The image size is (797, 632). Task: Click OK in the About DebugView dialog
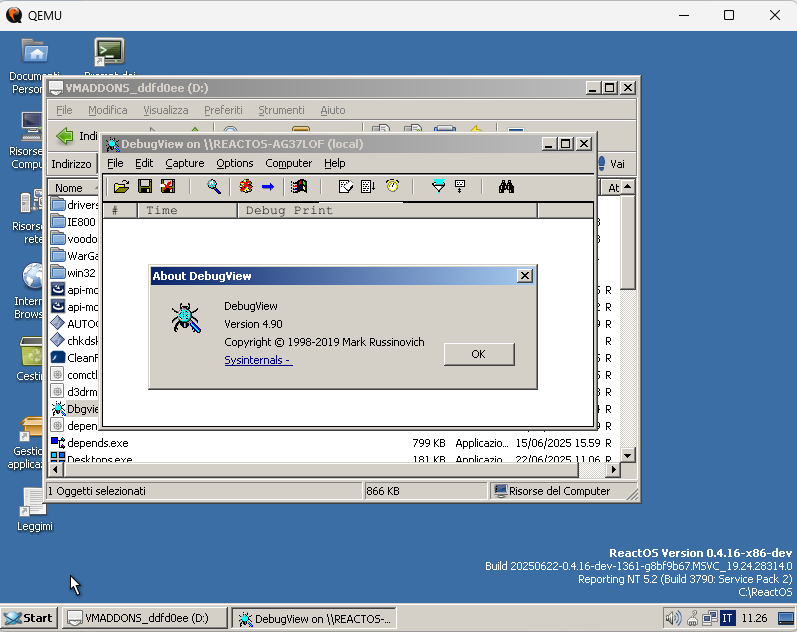pos(479,354)
